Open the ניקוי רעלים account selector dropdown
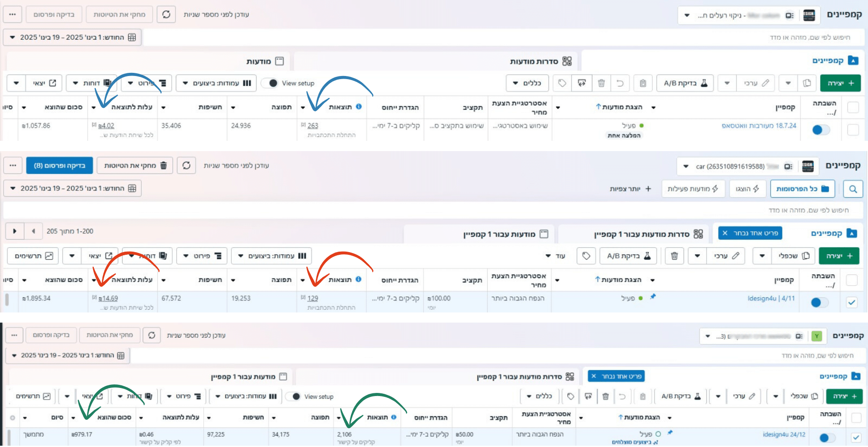This screenshot has width=868, height=447. click(x=687, y=15)
